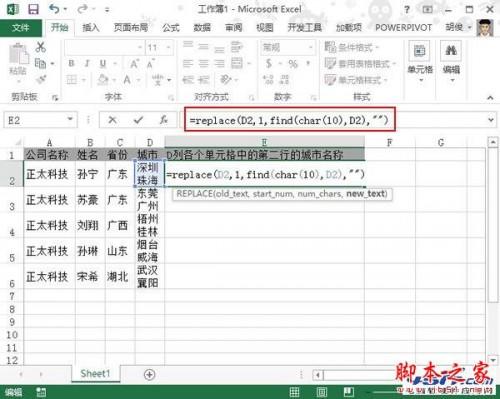The height and width of the screenshot is (399, 500).
Task: Click the Format Painter brush icon
Action: pos(41,79)
